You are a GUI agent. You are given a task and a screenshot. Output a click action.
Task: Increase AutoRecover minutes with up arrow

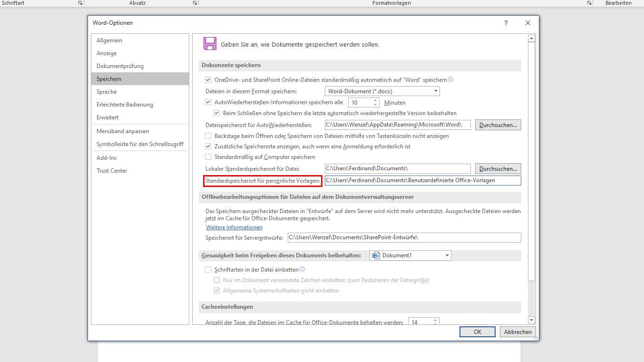click(376, 100)
